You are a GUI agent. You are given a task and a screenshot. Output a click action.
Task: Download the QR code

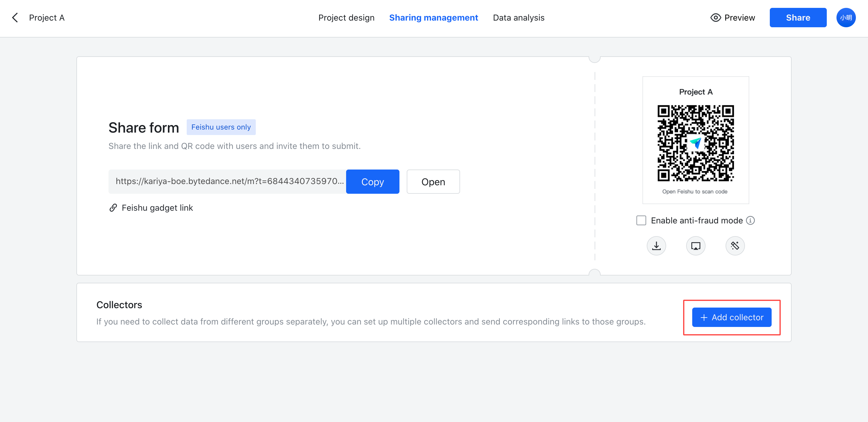click(x=656, y=246)
